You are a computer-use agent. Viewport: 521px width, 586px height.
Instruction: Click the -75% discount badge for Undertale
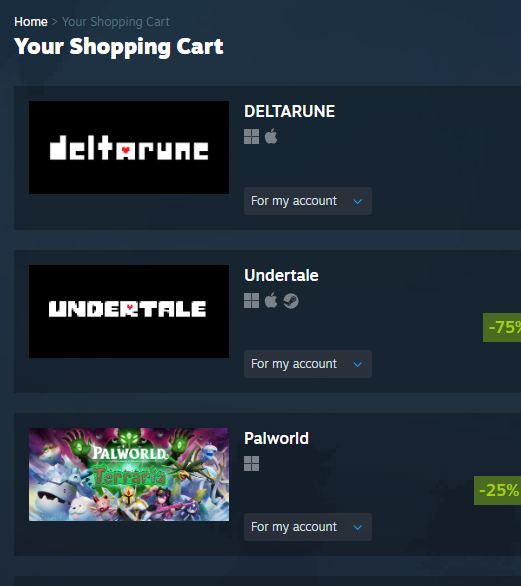pos(502,327)
